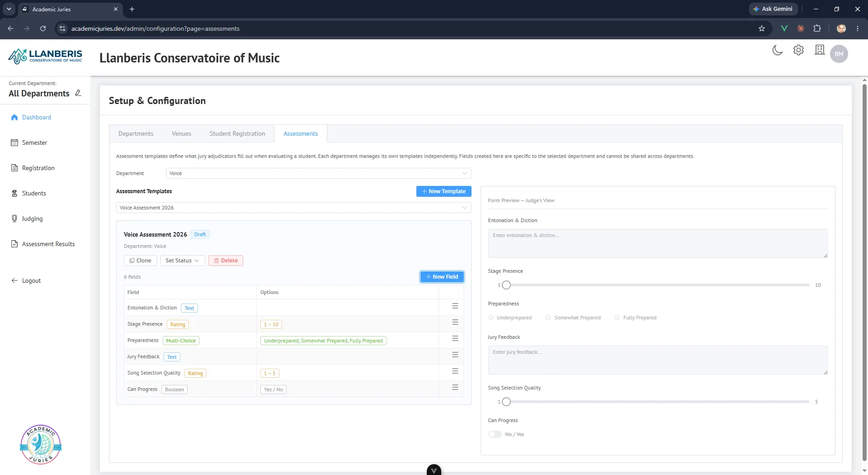Go to Dashboard in sidebar
The height and width of the screenshot is (475, 868).
tap(31, 117)
